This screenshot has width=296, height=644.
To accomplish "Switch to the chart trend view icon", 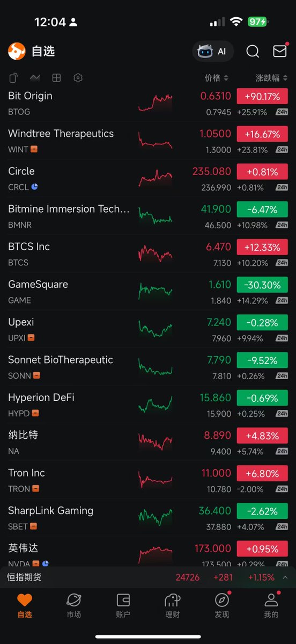I will [35, 78].
